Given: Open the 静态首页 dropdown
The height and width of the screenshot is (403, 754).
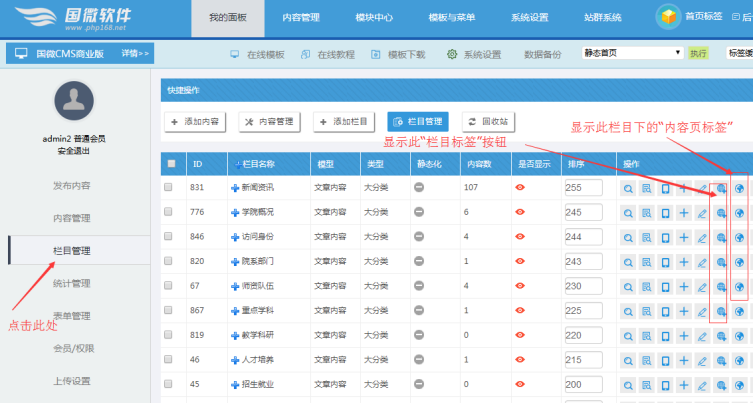Looking at the screenshot, I should [x=630, y=53].
